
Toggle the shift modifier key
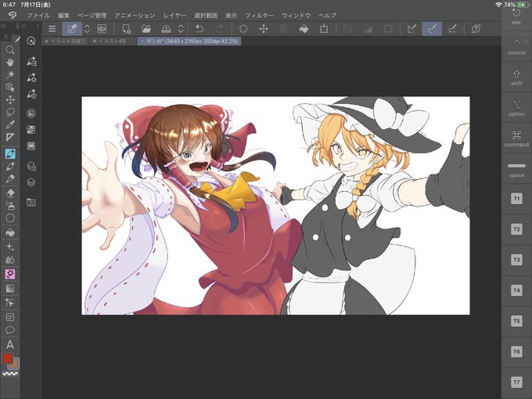pyautogui.click(x=516, y=77)
